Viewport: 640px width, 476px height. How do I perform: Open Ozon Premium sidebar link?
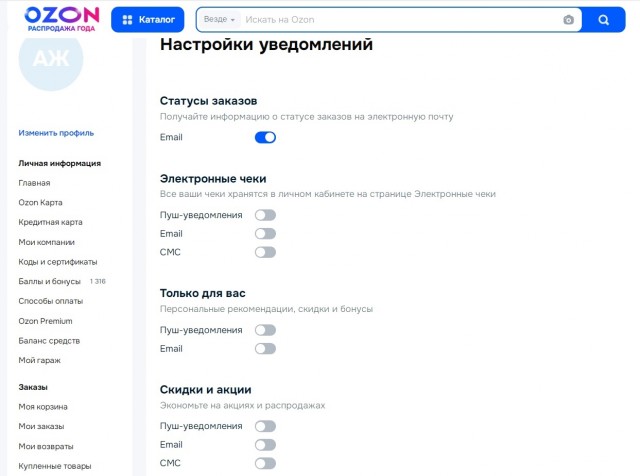coord(45,321)
